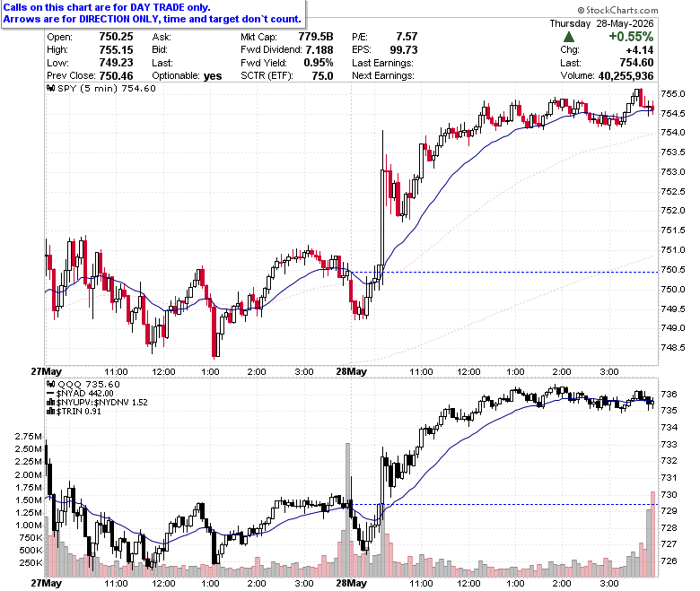Click the '$NYAD 442.00' legend entry
Image resolution: width=700 pixels, height=591 pixels.
click(85, 394)
